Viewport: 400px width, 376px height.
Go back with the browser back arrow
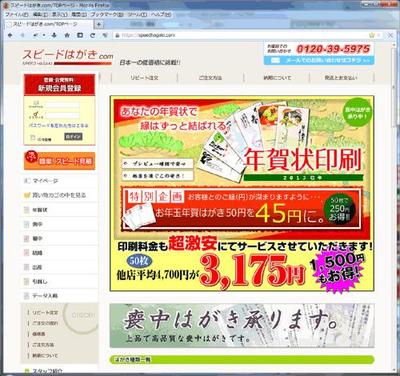(x=10, y=35)
